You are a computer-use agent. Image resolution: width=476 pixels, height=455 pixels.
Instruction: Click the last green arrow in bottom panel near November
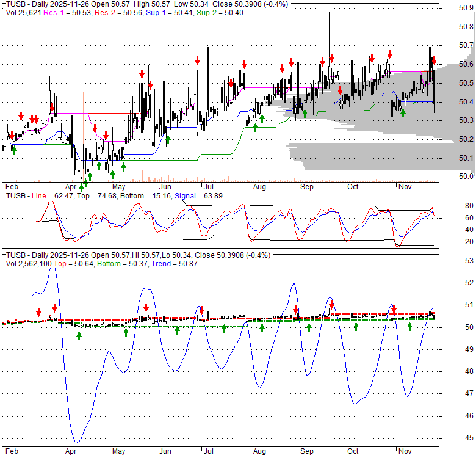point(410,326)
